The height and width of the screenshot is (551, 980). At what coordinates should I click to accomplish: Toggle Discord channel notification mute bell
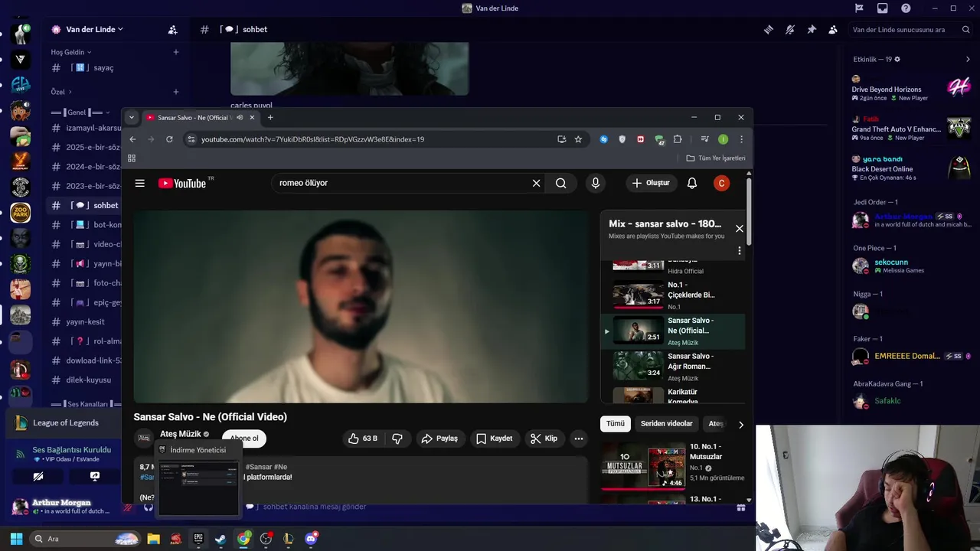789,29
